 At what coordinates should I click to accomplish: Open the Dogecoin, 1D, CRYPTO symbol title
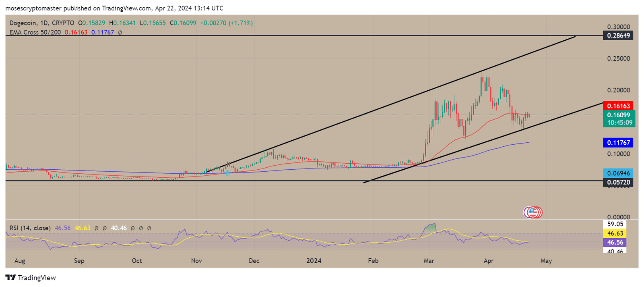42,23
